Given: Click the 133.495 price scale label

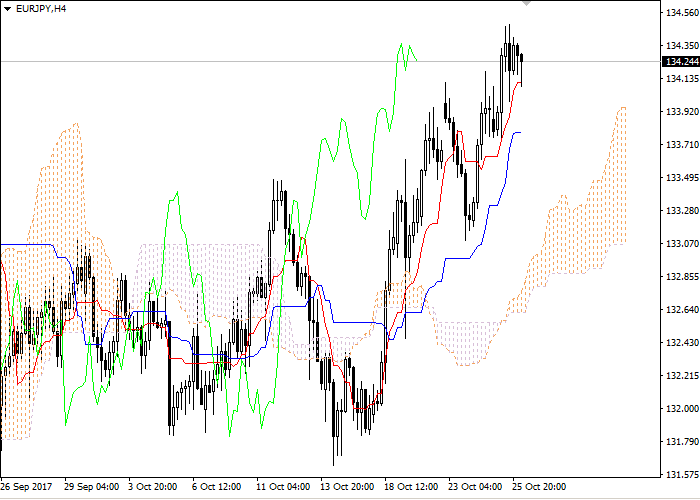Looking at the screenshot, I should (x=682, y=178).
